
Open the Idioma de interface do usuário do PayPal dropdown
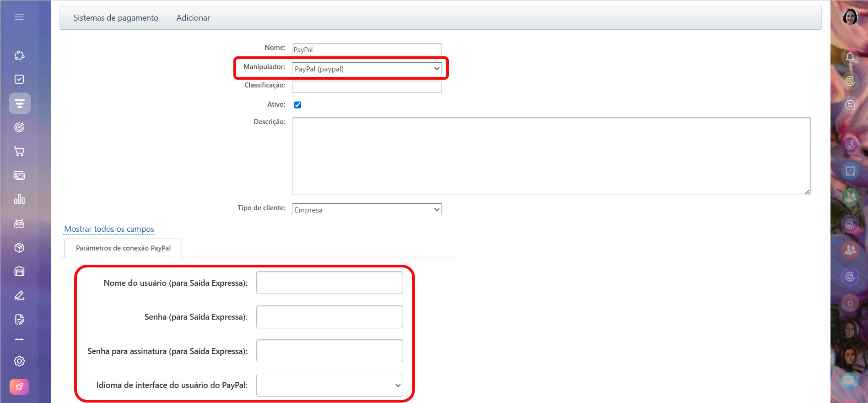(329, 385)
